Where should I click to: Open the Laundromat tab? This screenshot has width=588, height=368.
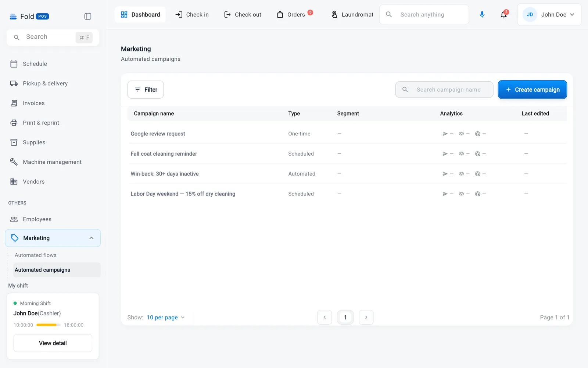[x=352, y=14]
